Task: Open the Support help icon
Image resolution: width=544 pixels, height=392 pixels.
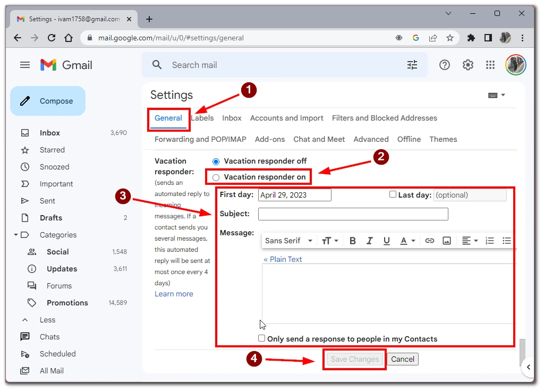Action: point(445,65)
